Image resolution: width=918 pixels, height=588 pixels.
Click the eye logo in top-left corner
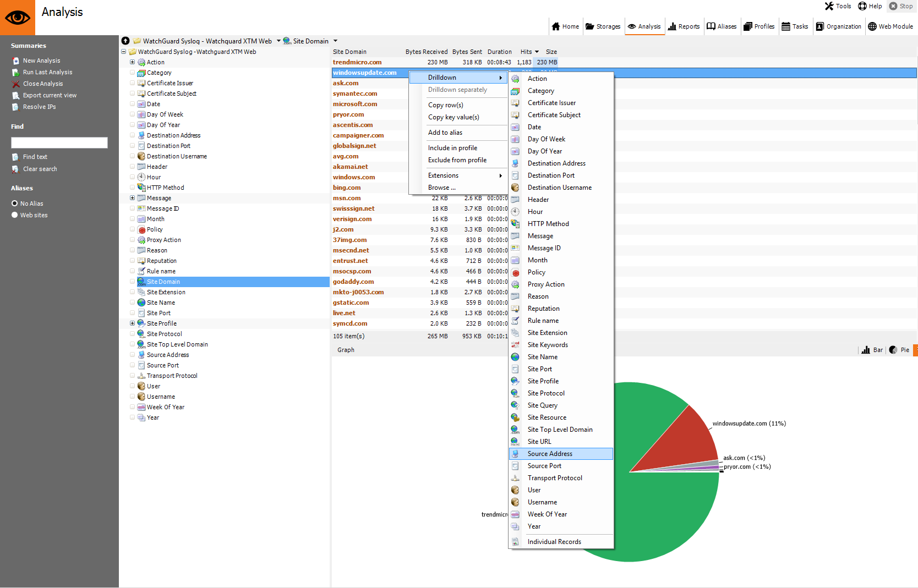click(18, 18)
